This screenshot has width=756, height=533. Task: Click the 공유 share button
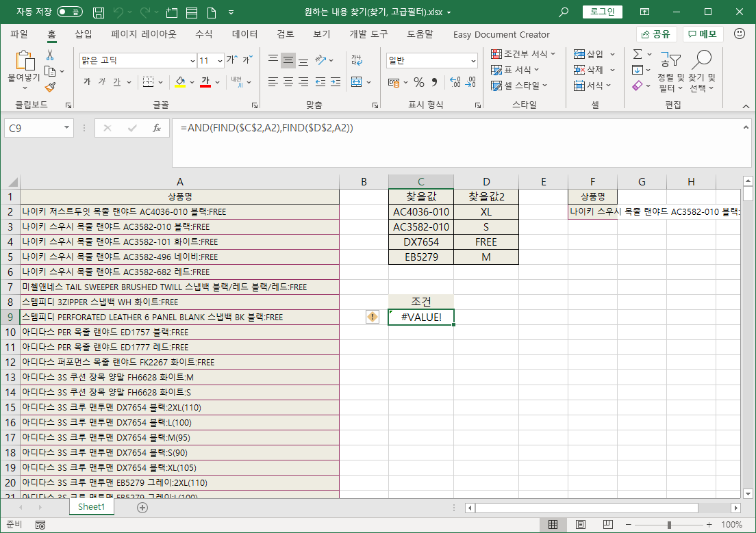(x=656, y=34)
